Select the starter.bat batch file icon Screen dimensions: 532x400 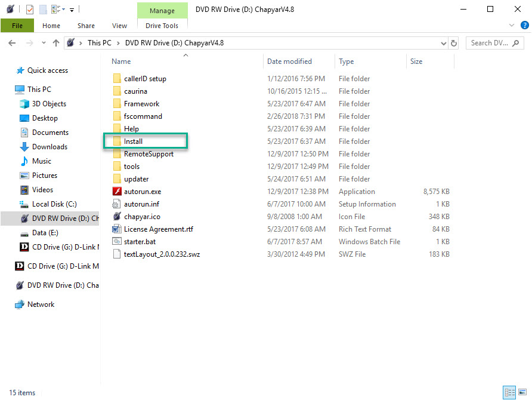click(117, 241)
